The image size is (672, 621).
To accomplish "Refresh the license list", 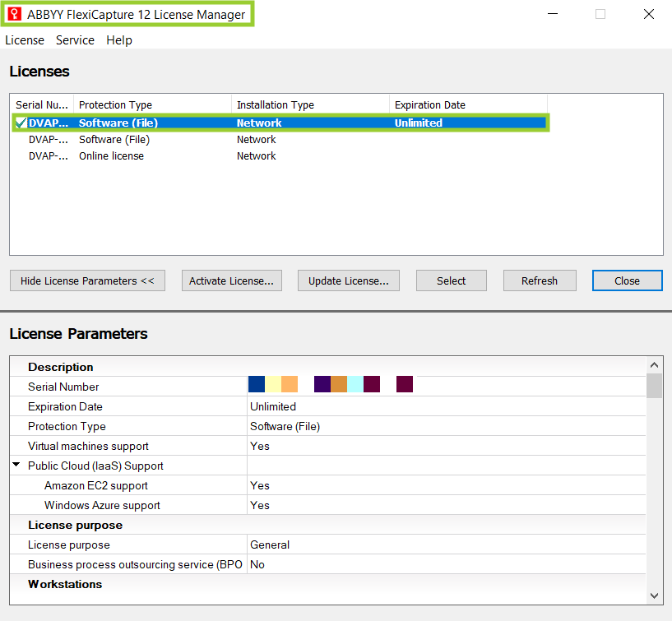I will pyautogui.click(x=540, y=280).
